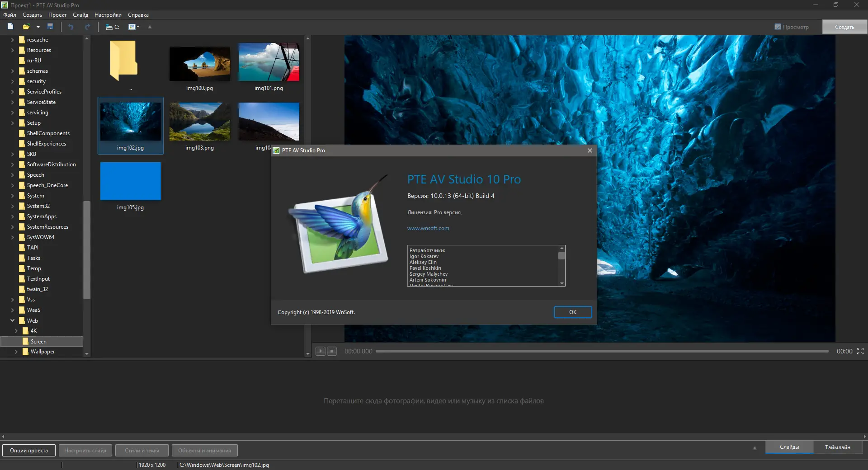Open a project with the folder icon
This screenshot has height=470, width=868.
[26, 27]
